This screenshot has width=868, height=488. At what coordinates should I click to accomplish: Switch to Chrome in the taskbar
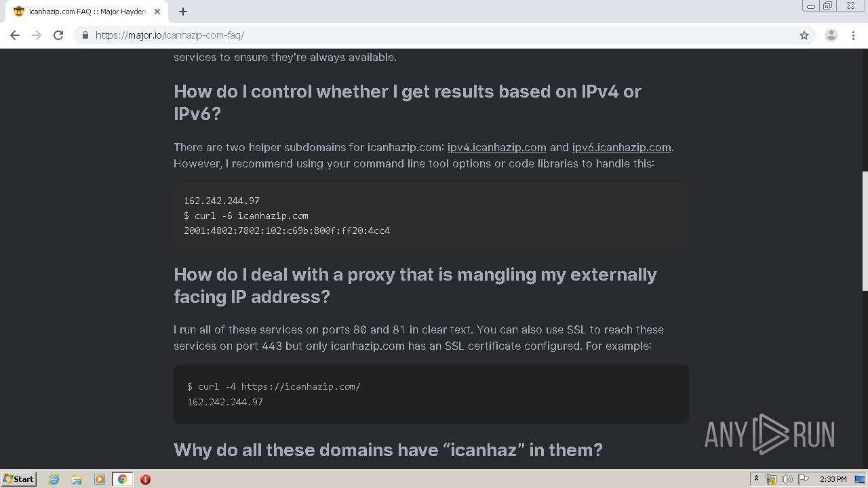tap(122, 479)
